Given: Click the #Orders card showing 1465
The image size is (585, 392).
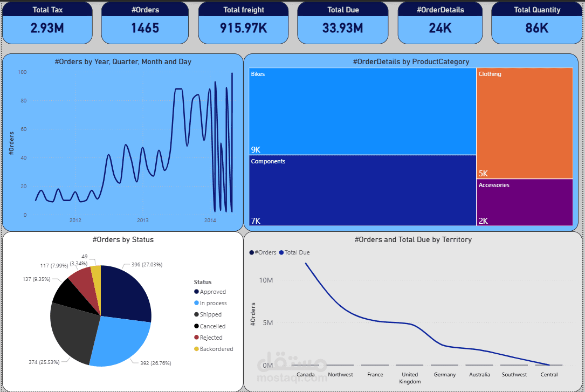Looking at the screenshot, I should (144, 23).
